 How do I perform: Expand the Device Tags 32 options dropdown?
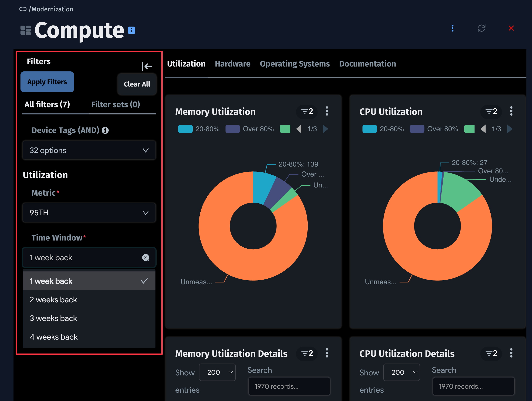click(89, 150)
